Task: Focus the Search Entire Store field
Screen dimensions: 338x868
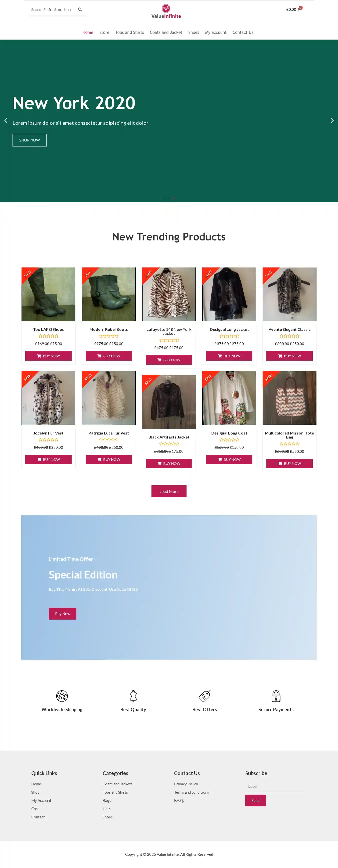Action: 52,10
